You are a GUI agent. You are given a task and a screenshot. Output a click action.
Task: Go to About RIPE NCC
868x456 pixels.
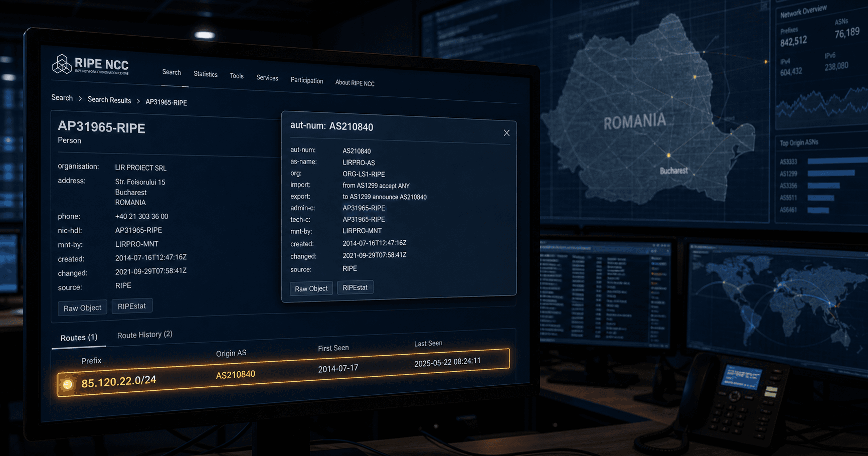pos(355,83)
